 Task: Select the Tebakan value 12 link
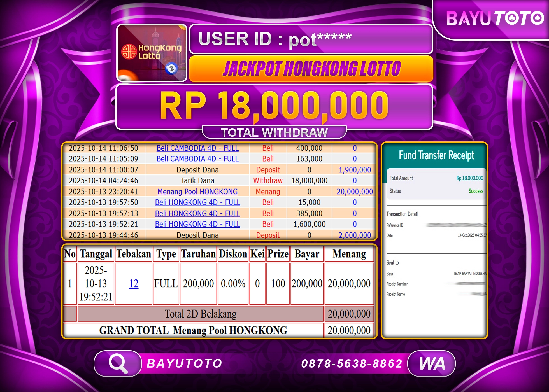click(x=134, y=283)
